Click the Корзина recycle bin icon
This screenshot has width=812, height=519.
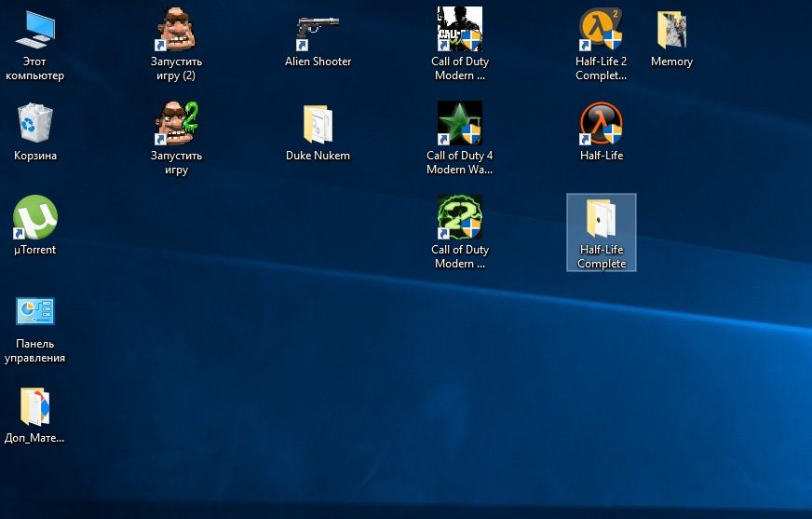(34, 123)
